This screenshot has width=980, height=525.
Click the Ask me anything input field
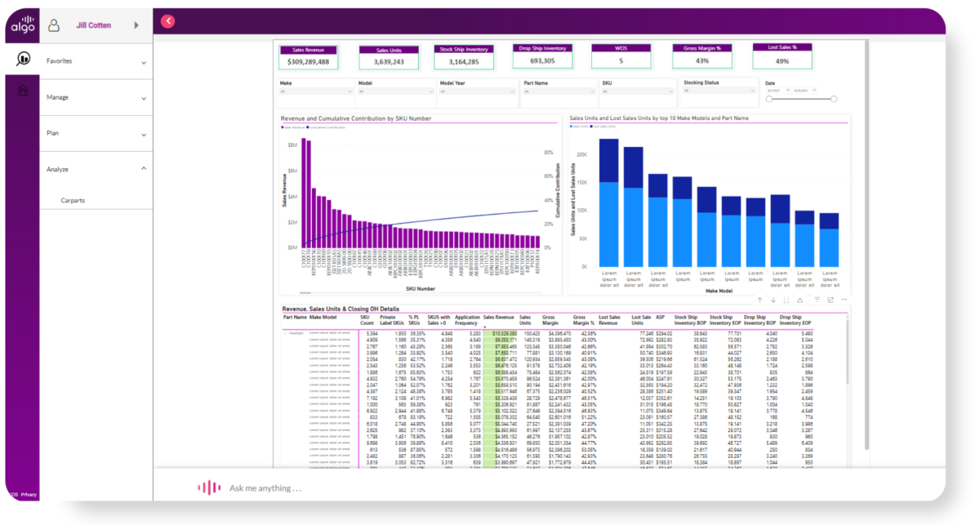[x=327, y=487]
